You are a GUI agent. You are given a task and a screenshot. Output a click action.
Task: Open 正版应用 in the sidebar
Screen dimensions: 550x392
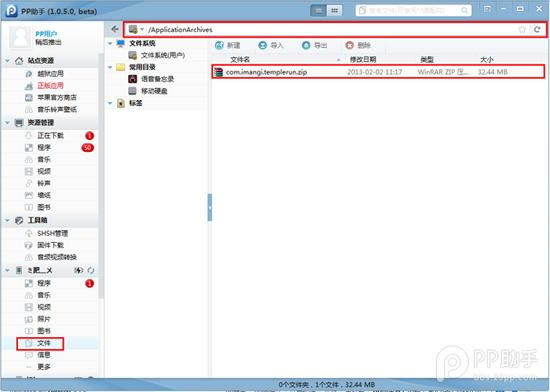(50, 86)
